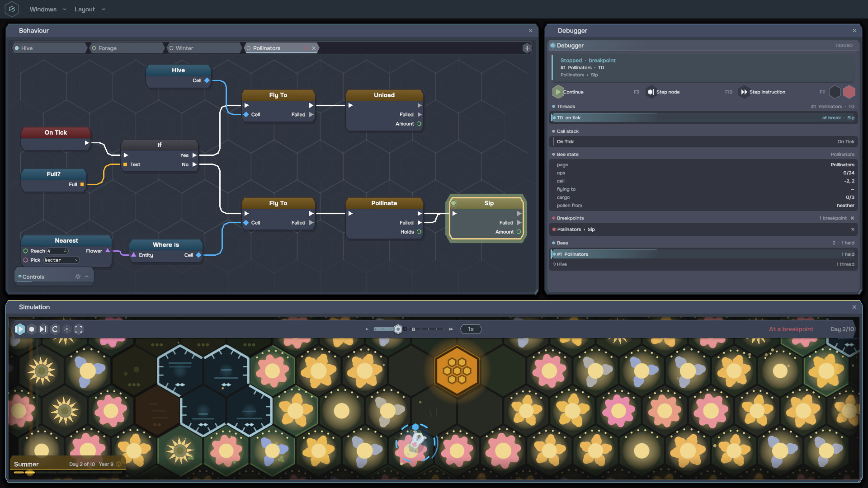Toggle the Breakpoints section in Debugger
Image resolution: width=868 pixels, height=488 pixels.
(x=553, y=218)
